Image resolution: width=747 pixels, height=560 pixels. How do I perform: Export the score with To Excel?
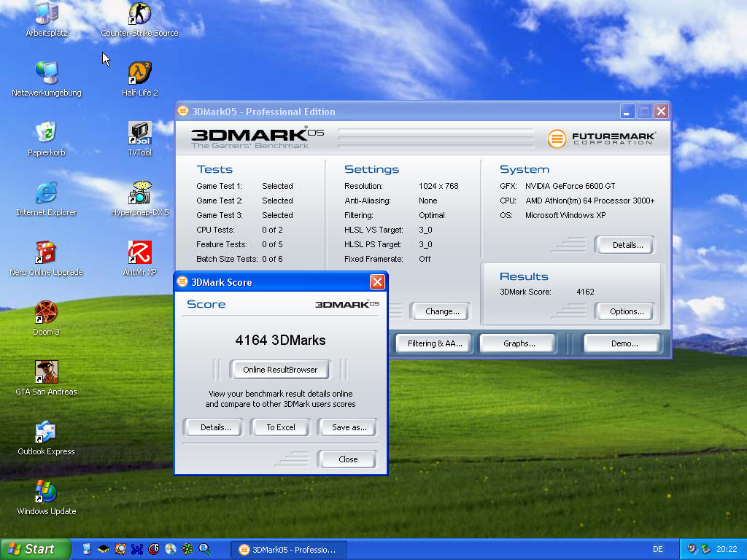click(x=280, y=427)
